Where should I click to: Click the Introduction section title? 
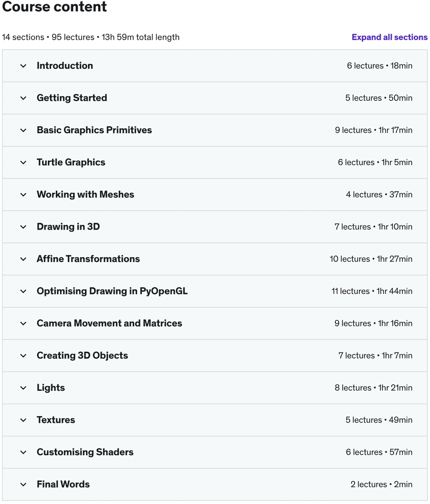click(65, 66)
